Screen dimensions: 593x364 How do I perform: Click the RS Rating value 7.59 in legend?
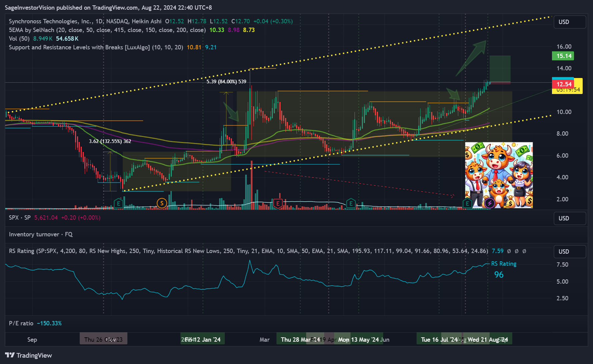click(498, 251)
